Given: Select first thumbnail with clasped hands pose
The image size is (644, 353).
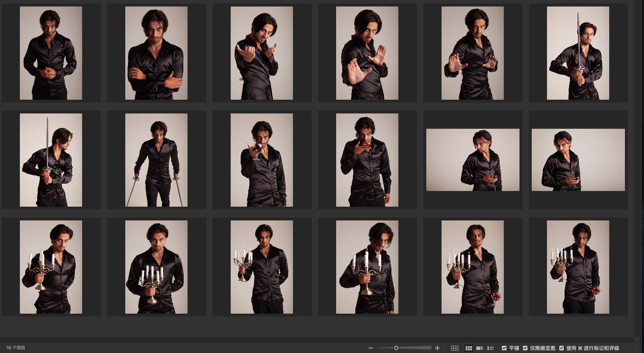Looking at the screenshot, I should coord(51,53).
